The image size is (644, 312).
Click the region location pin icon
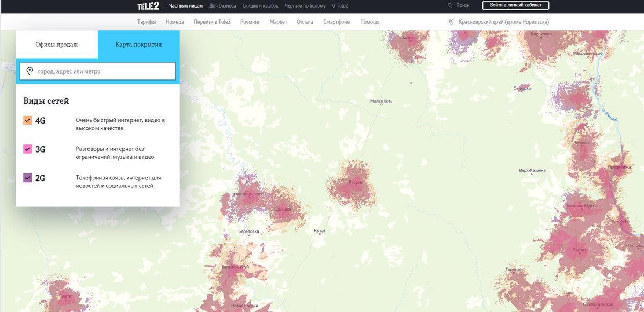(451, 22)
